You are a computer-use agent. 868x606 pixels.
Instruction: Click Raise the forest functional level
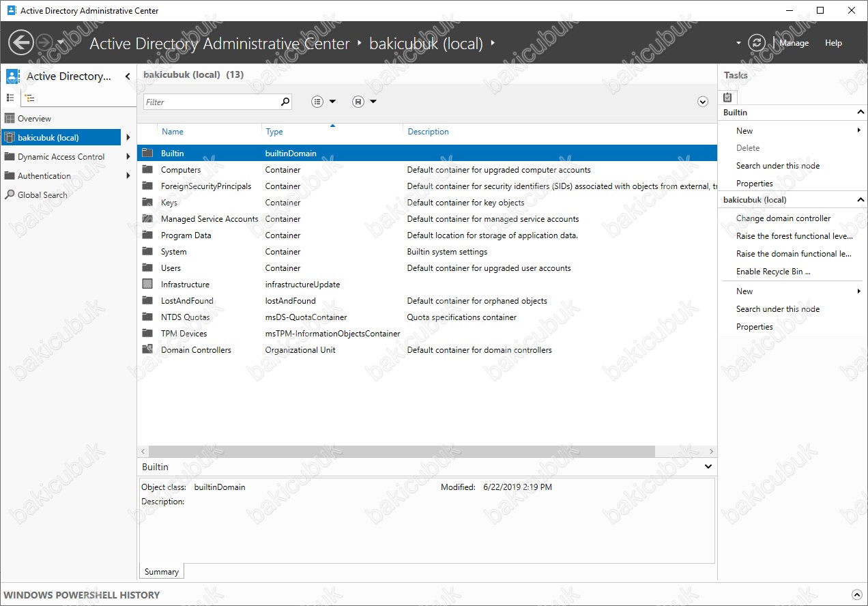click(x=794, y=236)
